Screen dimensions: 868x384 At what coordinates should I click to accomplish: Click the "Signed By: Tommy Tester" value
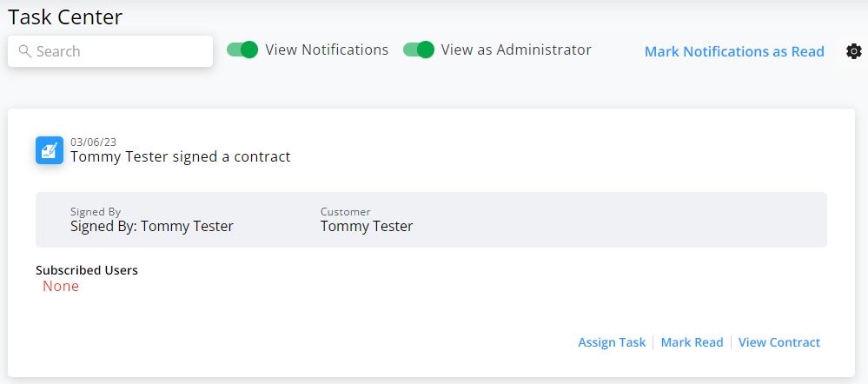[151, 227]
